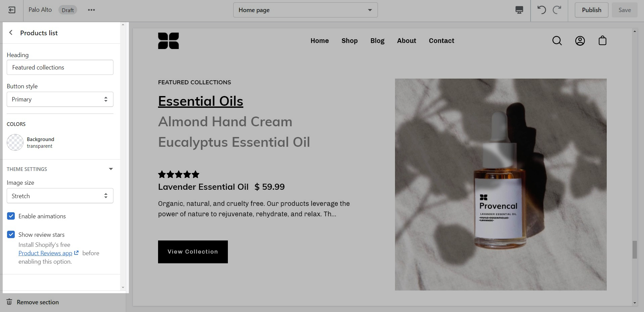
Task: Click the redo arrow icon
Action: coord(557,10)
